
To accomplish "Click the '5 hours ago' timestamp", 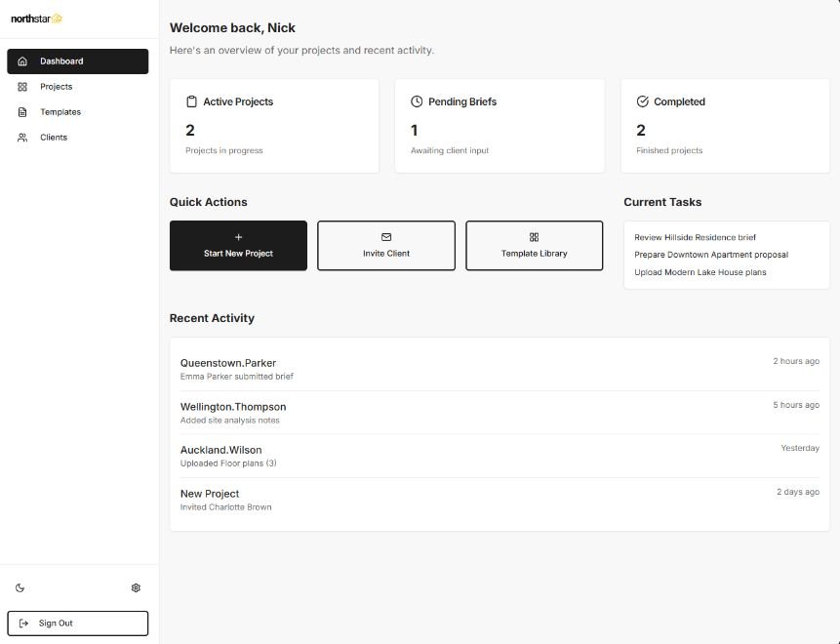I will [x=796, y=405].
